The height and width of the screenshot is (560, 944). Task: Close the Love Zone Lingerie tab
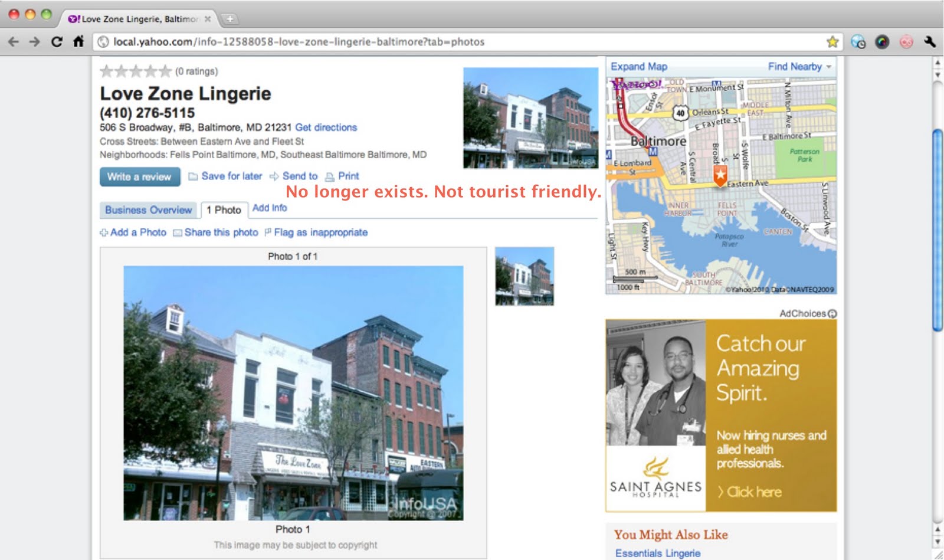coord(208,19)
